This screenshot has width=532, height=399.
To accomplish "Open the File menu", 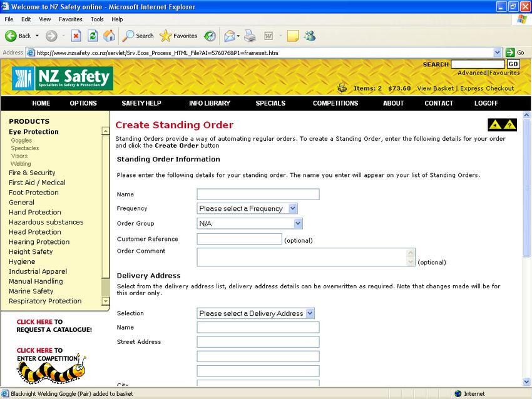I will point(9,19).
